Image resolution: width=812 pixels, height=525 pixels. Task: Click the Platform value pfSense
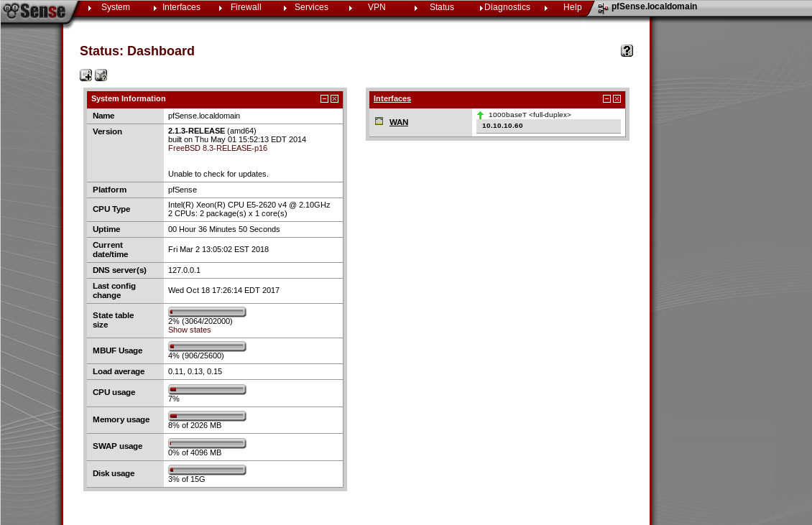183,190
